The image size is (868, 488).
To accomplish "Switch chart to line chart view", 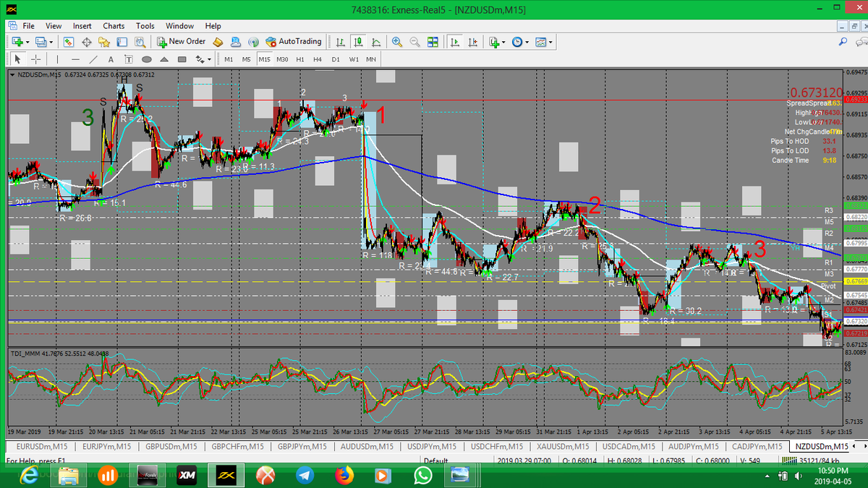I will pos(375,42).
